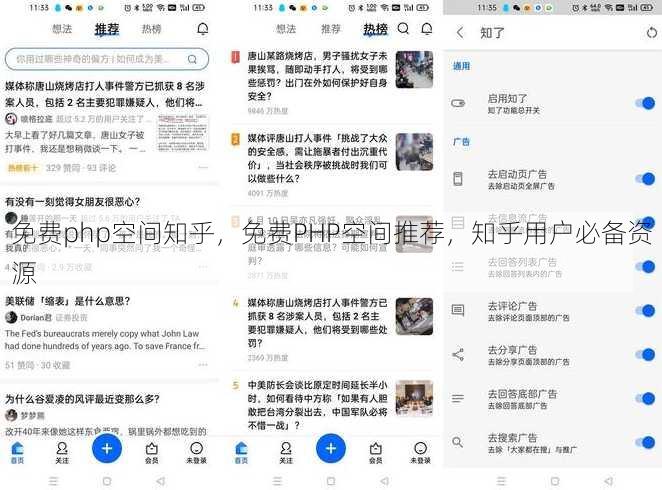
Task: Open question 为什么谷爱凌的风评最近变那么多?
Action: coord(82,399)
